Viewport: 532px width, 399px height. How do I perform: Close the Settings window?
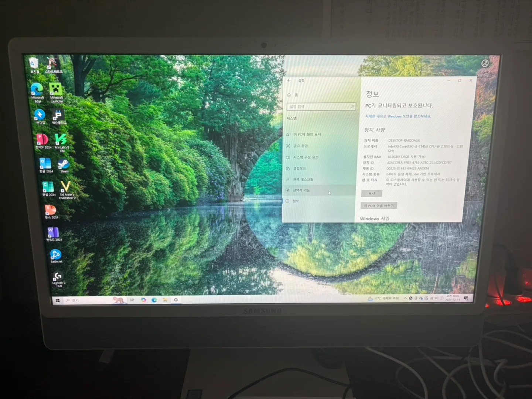pyautogui.click(x=471, y=80)
